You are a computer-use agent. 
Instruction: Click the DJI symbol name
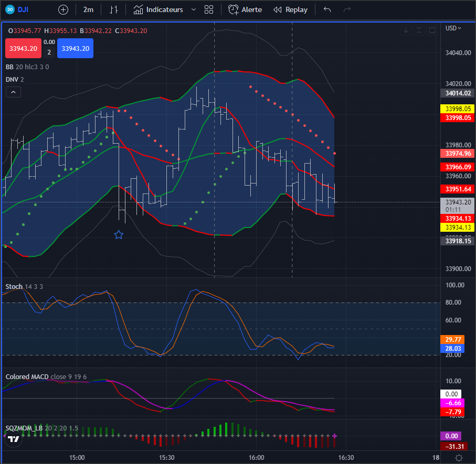coord(23,10)
